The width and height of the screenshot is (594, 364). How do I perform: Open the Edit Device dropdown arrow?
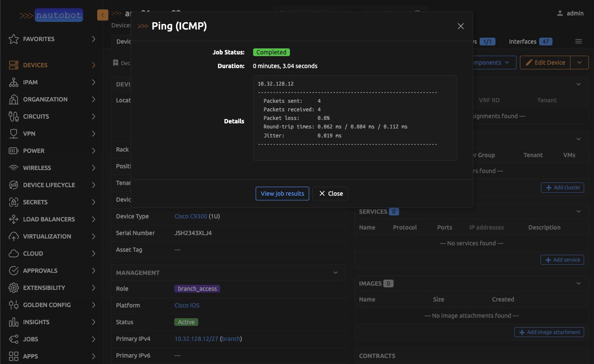[579, 63]
